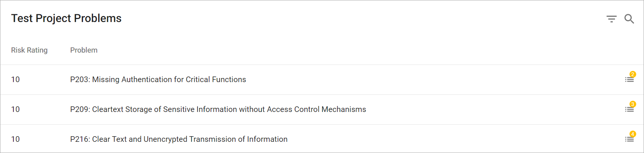Click the Test Project Problems title
The height and width of the screenshot is (153, 644).
pyautogui.click(x=66, y=18)
